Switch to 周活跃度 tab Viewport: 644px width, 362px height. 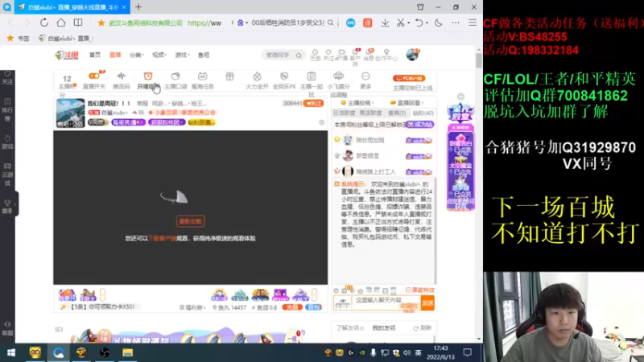click(x=370, y=113)
